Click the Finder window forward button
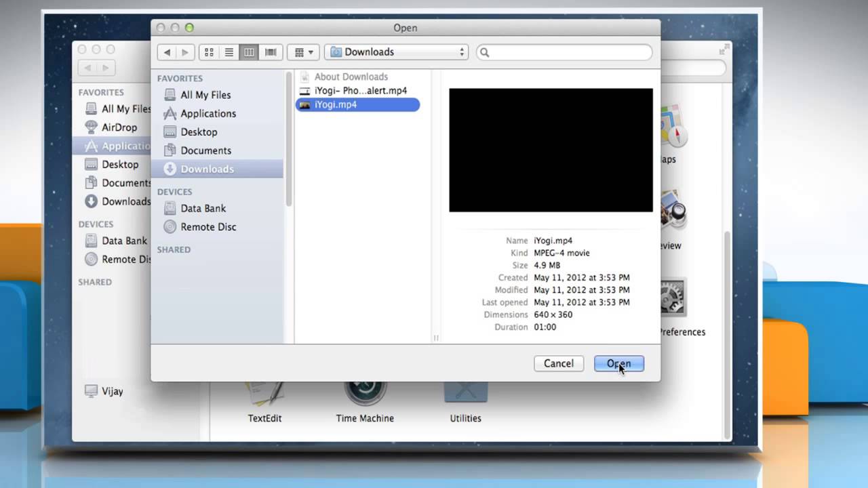Viewport: 868px width, 488px height. click(106, 68)
